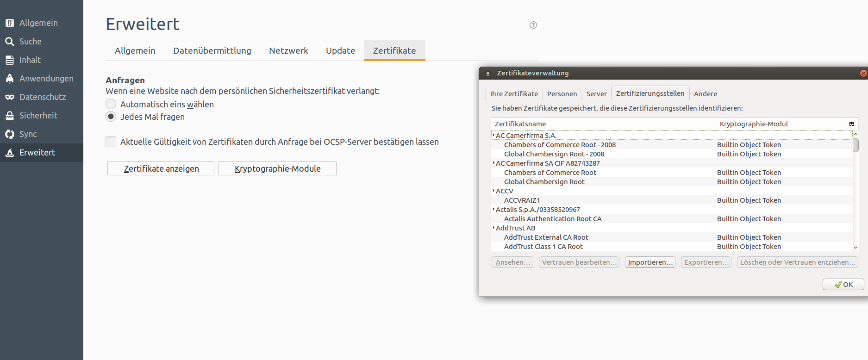Viewport: 868px width, 360px height.
Task: Collapse the AddTrust AB tree node
Action: click(493, 228)
